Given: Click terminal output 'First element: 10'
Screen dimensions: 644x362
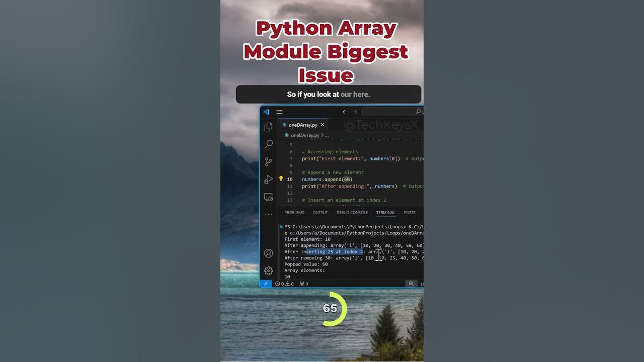Looking at the screenshot, I should 307,239.
